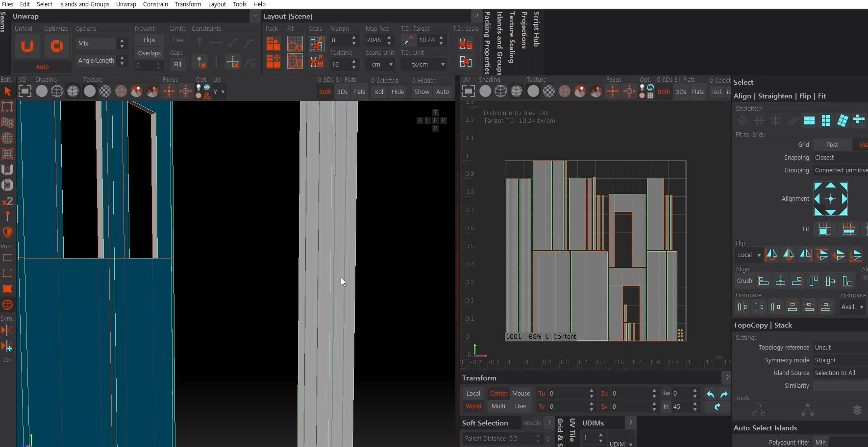Click the Pack islands icon
The image size is (868, 447).
[x=273, y=44]
